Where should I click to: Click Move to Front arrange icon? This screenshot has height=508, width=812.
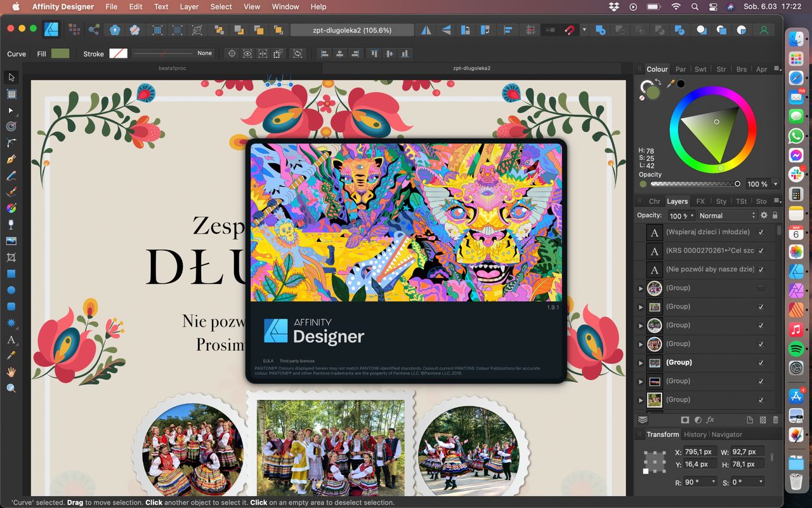pyautogui.click(x=278, y=30)
